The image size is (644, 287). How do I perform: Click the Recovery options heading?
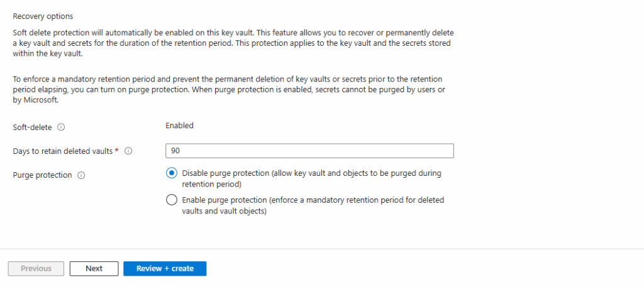(43, 16)
